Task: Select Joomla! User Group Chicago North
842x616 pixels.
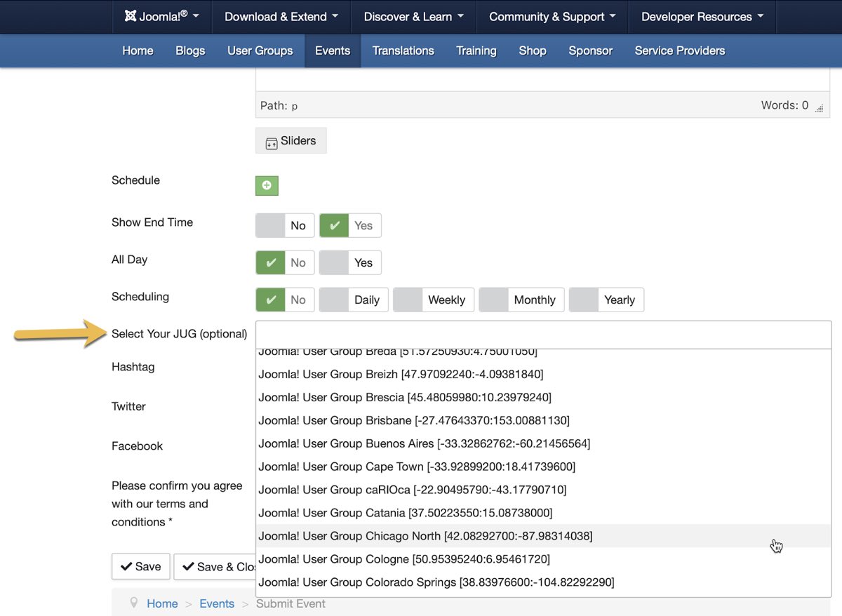Action: point(425,536)
